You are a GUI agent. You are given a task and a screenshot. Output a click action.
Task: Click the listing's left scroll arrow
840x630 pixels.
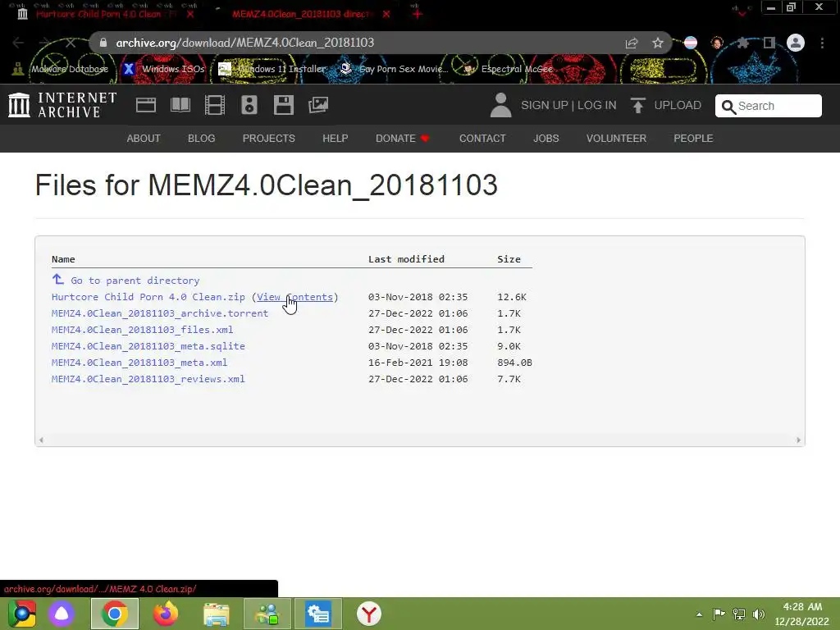[41, 441]
